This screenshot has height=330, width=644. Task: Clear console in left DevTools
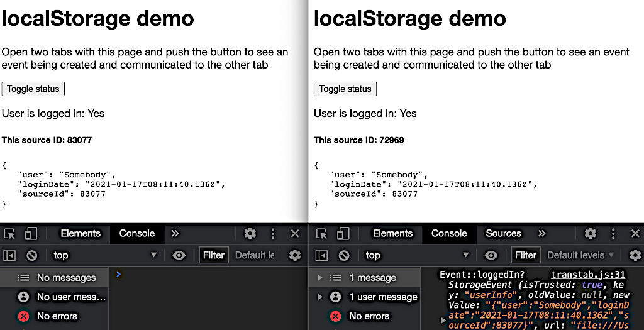coord(31,255)
